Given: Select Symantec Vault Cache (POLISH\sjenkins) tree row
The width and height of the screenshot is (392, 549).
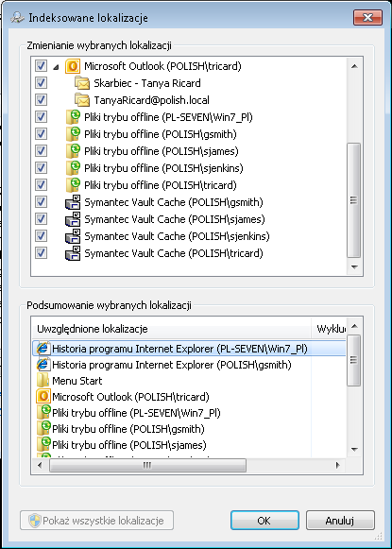Looking at the screenshot, I should tap(177, 236).
